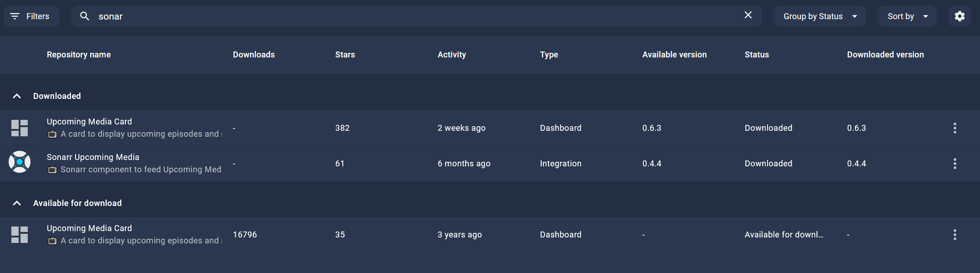Open the Sort by dropdown
The width and height of the screenshot is (980, 273).
coord(907,16)
